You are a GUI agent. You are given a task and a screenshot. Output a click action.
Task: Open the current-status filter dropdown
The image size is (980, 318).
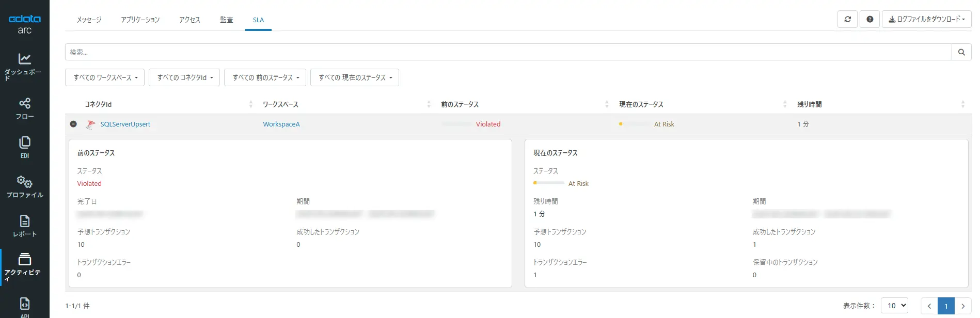(x=354, y=77)
